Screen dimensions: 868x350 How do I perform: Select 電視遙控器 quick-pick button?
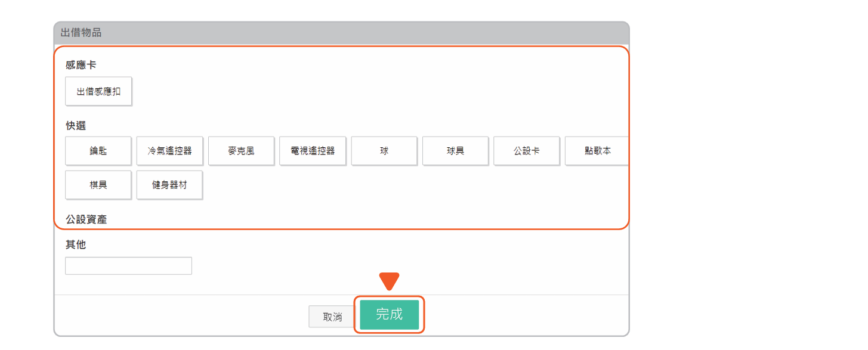tap(313, 151)
